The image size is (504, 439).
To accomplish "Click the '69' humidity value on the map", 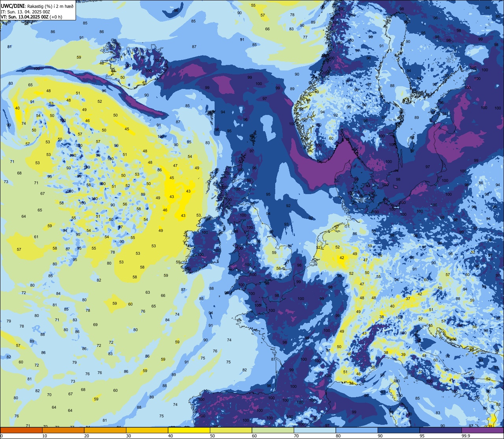I will coord(95,325).
